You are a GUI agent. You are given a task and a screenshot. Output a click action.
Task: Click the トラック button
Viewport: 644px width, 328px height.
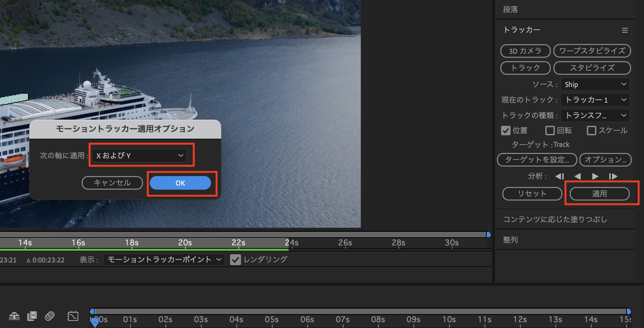tap(525, 68)
